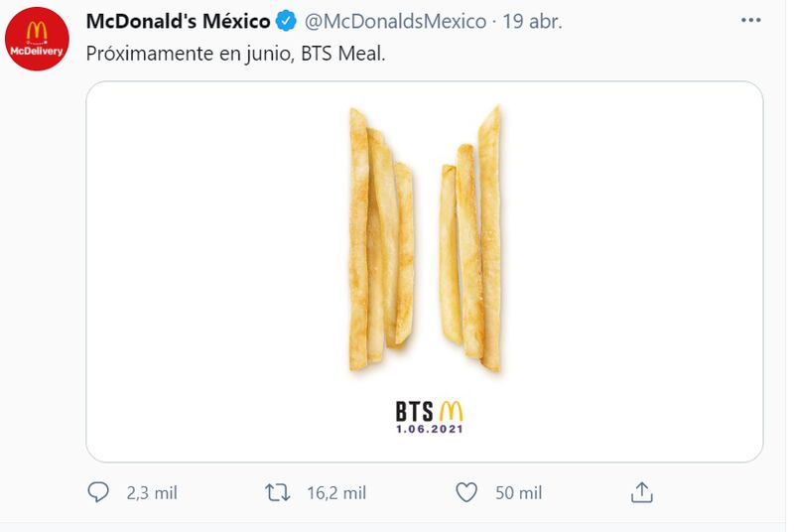Click the 2,3 mil reply count
This screenshot has width=794, height=532.
pyautogui.click(x=152, y=493)
